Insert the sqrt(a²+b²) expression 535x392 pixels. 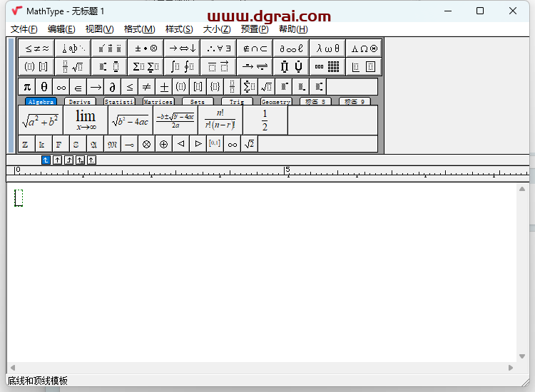click(x=41, y=120)
